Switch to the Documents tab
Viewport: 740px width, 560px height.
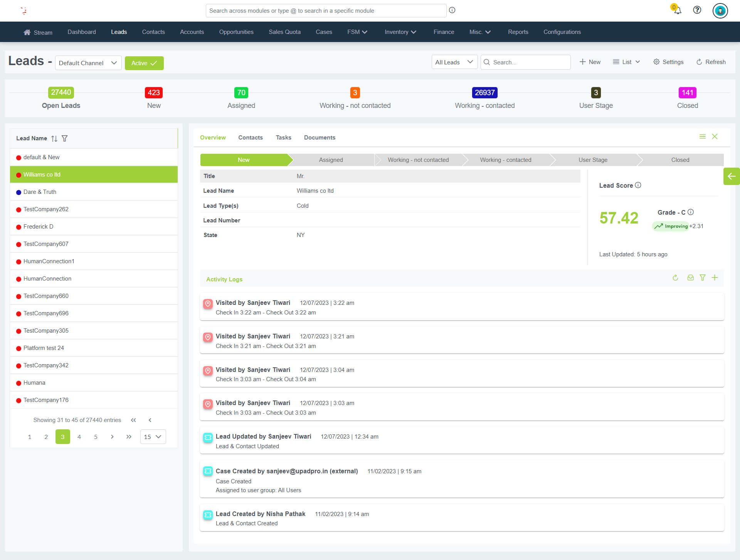click(x=320, y=138)
